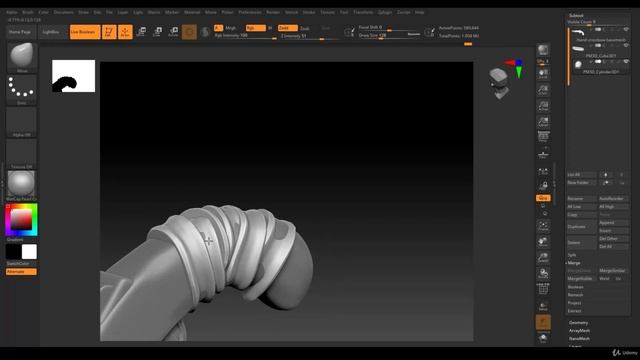
Task: Click the Frame mesh icon
Action: point(543,226)
